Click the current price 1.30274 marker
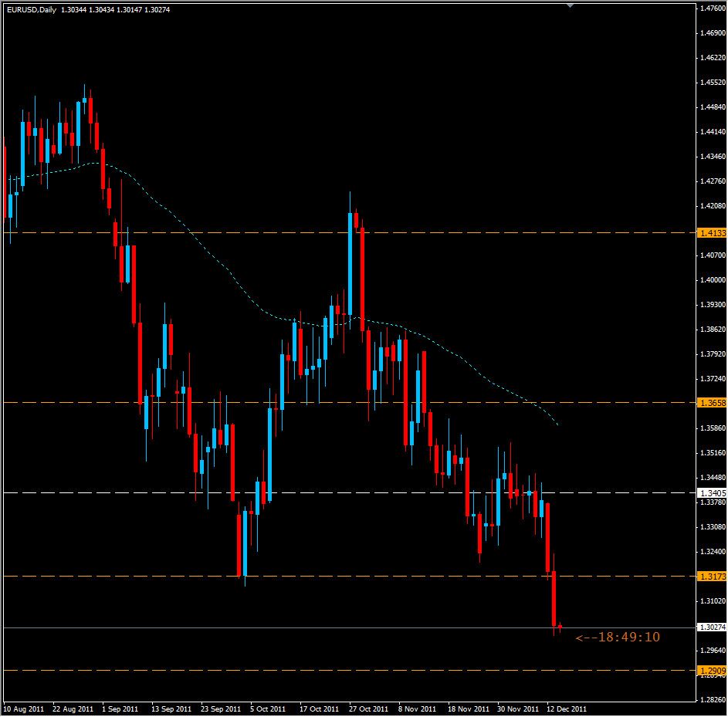The height and width of the screenshot is (717, 728). [x=709, y=628]
